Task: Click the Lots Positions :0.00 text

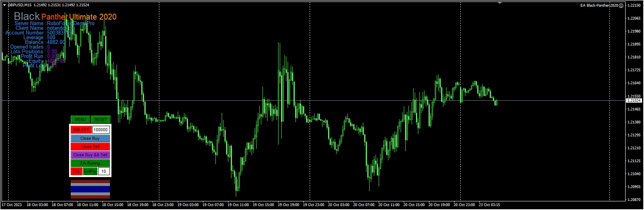Action: tap(34, 52)
